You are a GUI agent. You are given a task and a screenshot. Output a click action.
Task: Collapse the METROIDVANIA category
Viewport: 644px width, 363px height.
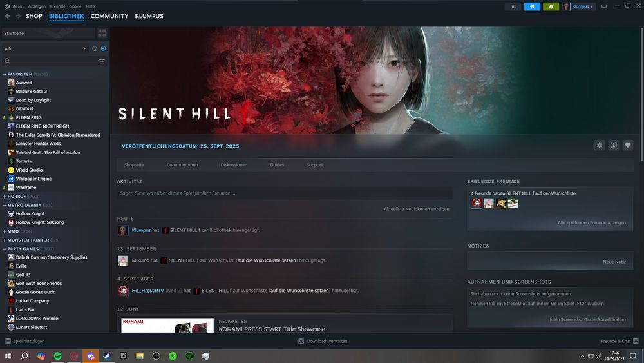(4, 205)
